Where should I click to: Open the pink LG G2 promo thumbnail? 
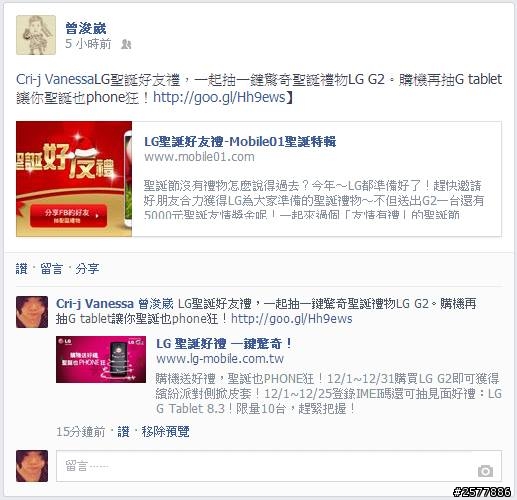point(101,359)
